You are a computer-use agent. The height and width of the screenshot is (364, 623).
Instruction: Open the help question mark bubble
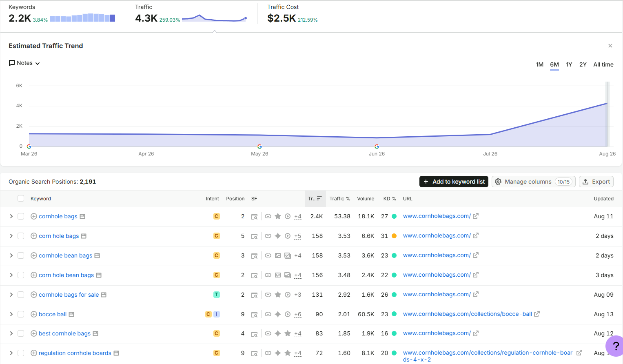[x=615, y=346]
